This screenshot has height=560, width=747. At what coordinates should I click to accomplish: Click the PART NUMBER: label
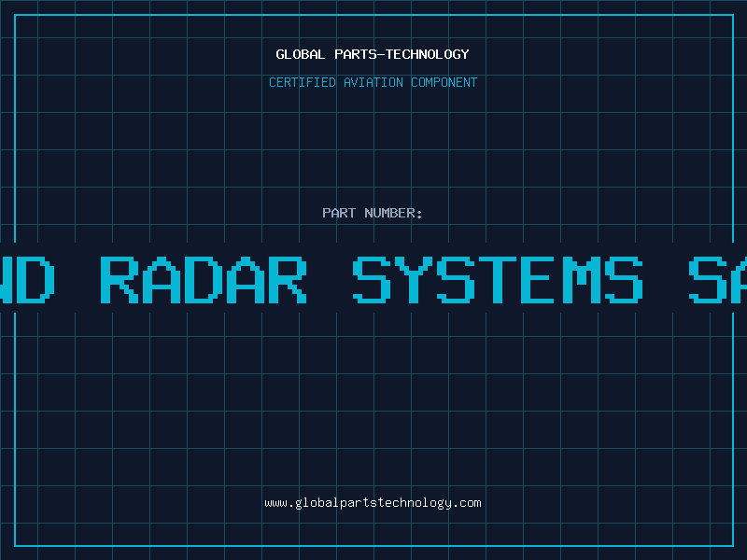(x=372, y=213)
